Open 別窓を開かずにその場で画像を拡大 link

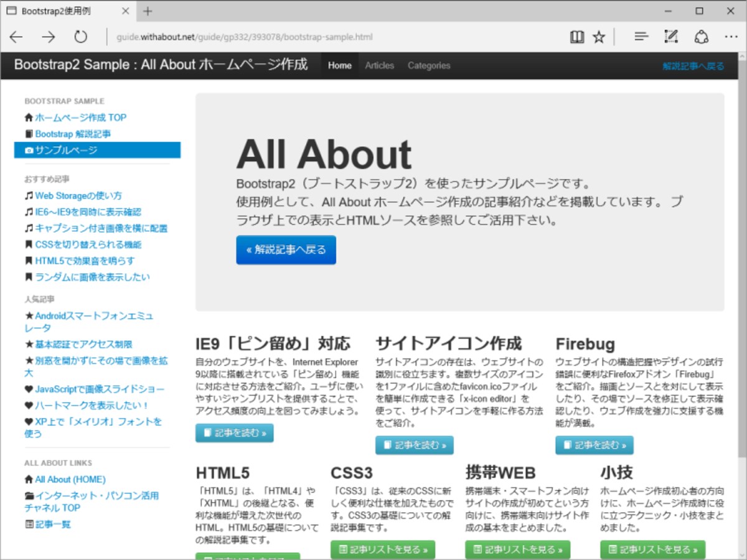pyautogui.click(x=96, y=366)
